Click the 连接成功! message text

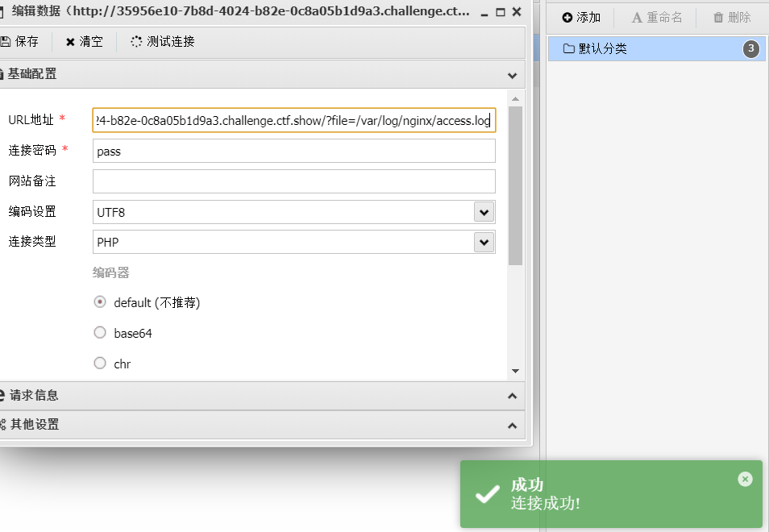[x=546, y=503]
